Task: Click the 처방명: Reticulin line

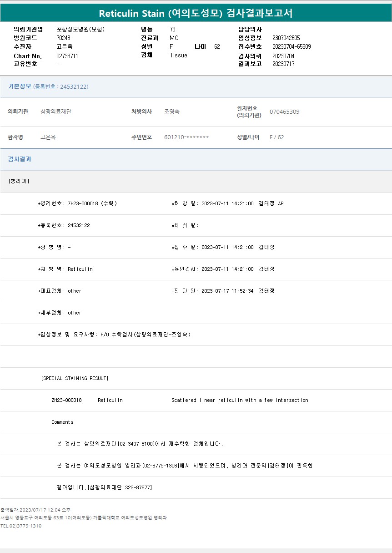Action: click(x=65, y=269)
